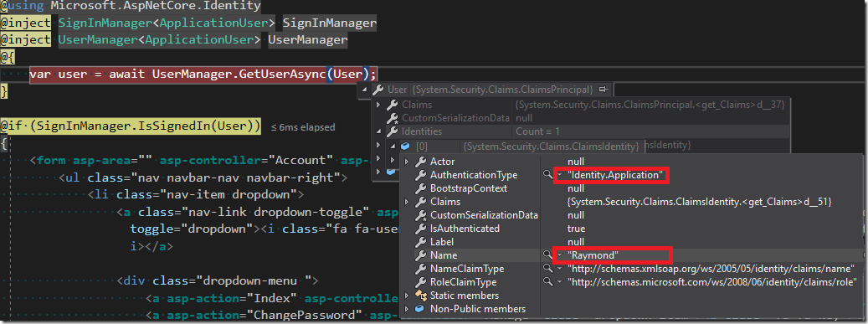Screen dimensions: 868x324
Task: Click the wrench icon beside Label
Action: pos(421,242)
